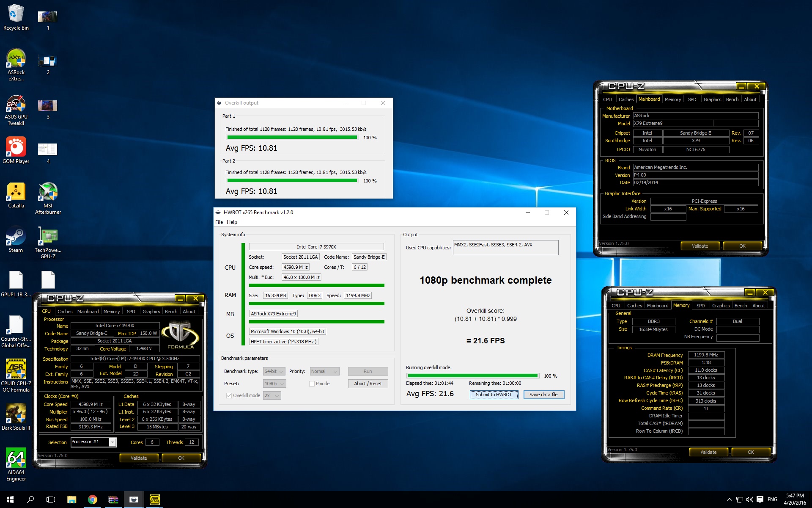Open File Explorer from taskbar
Screen dimensions: 812x508
pyautogui.click(x=71, y=500)
